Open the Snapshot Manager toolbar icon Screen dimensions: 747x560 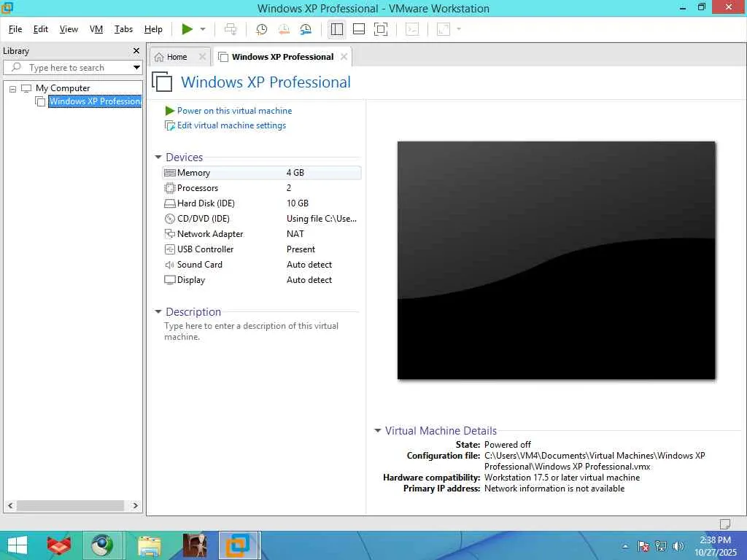click(306, 29)
